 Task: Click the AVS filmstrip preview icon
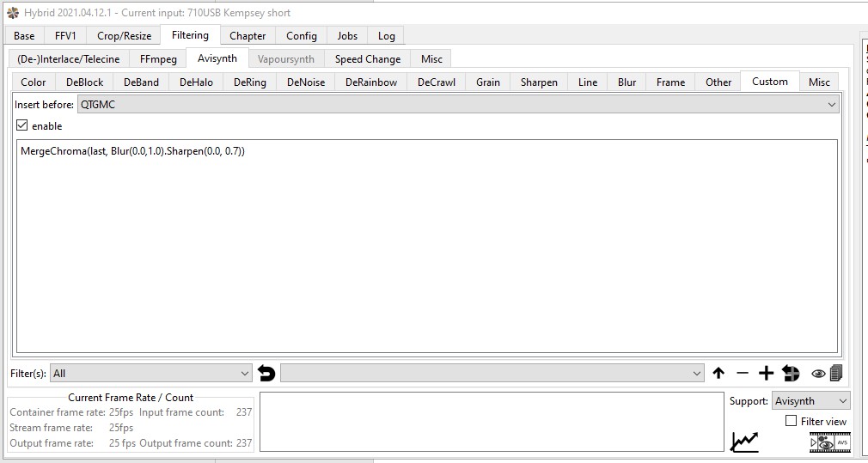point(829,442)
